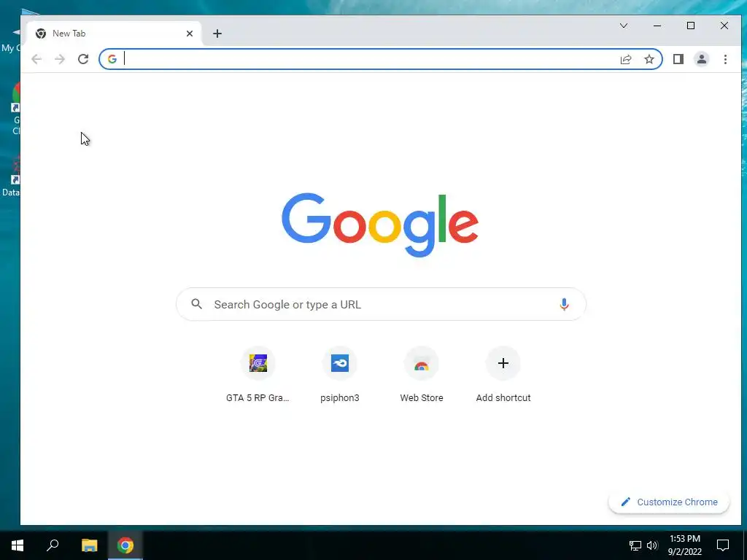This screenshot has height=560, width=747.
Task: Start voice search with microphone icon
Action: 564,304
